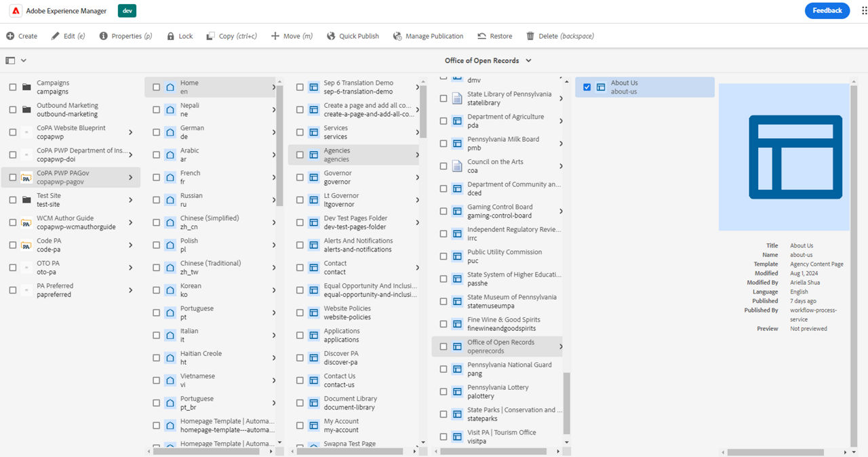Click the Create toolbar item
The width and height of the screenshot is (868, 457).
pyautogui.click(x=22, y=36)
